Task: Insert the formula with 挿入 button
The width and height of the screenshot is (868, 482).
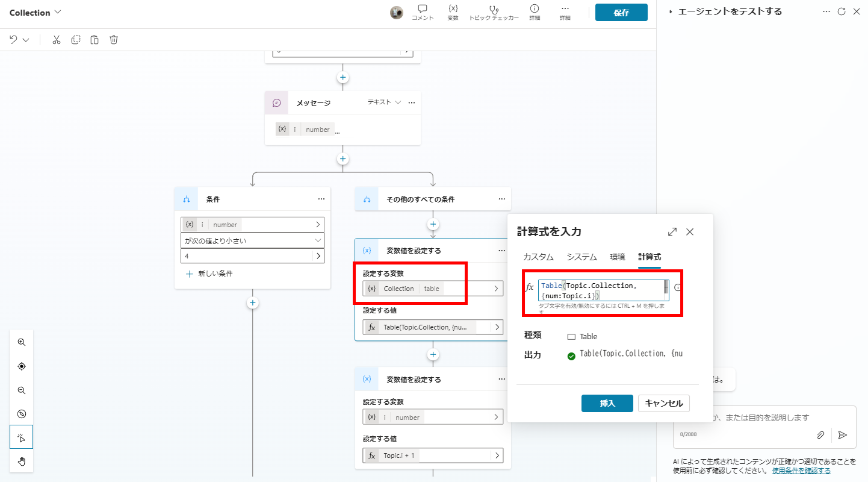Action: click(x=607, y=403)
